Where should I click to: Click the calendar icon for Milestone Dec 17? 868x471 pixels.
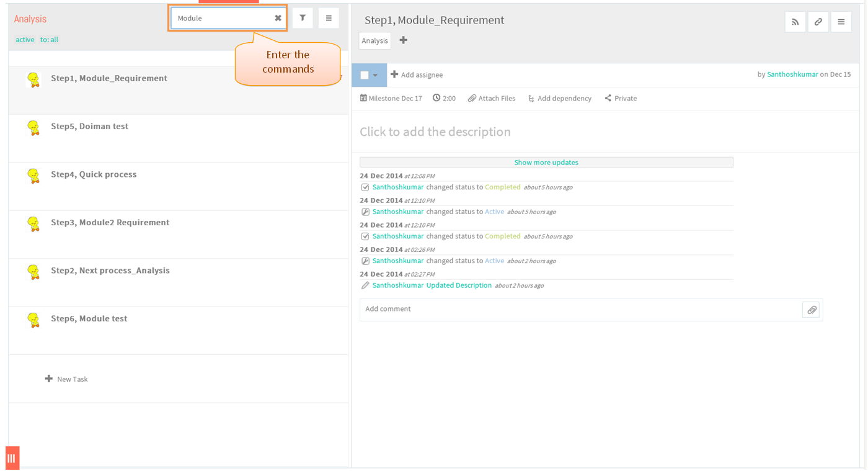click(x=363, y=98)
